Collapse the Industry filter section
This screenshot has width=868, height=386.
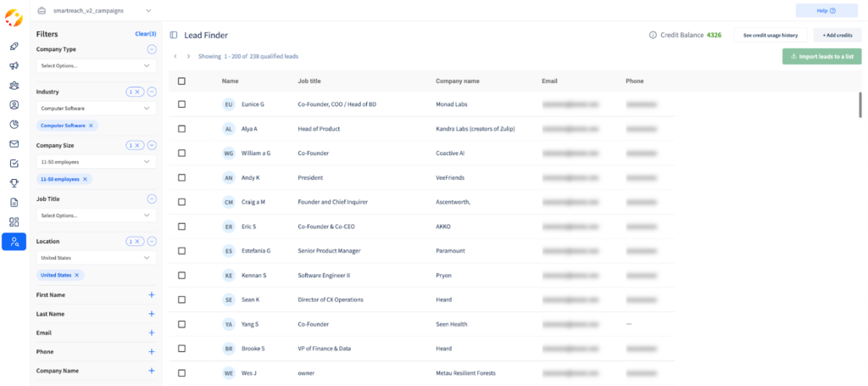pyautogui.click(x=152, y=92)
